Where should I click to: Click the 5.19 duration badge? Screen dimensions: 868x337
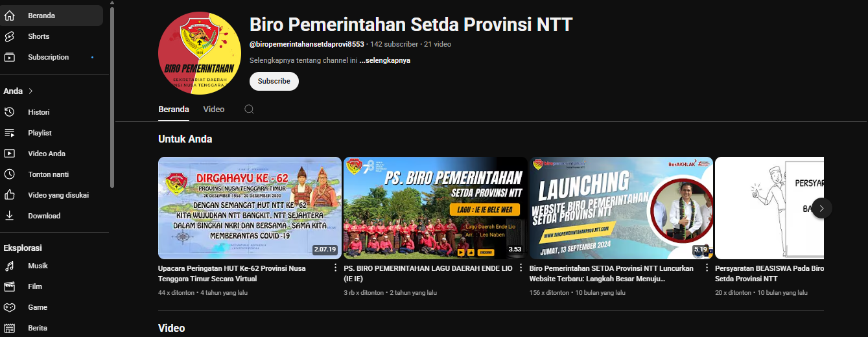pyautogui.click(x=700, y=250)
